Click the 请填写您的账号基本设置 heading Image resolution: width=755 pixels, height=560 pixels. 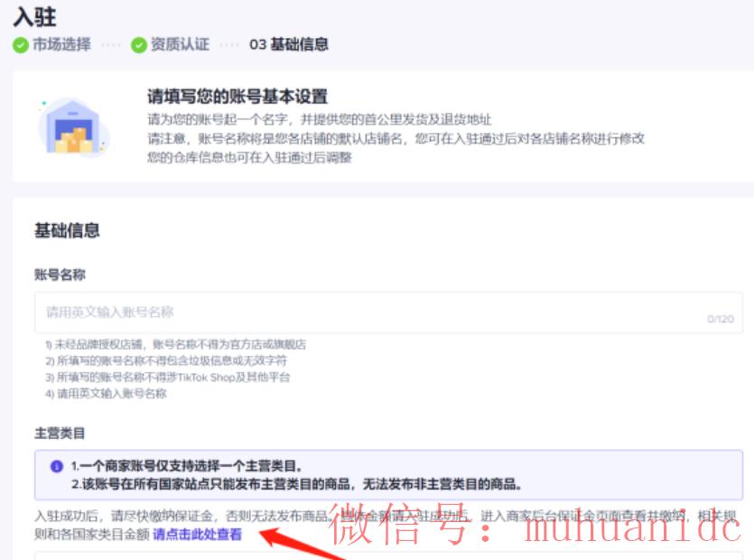(x=237, y=98)
